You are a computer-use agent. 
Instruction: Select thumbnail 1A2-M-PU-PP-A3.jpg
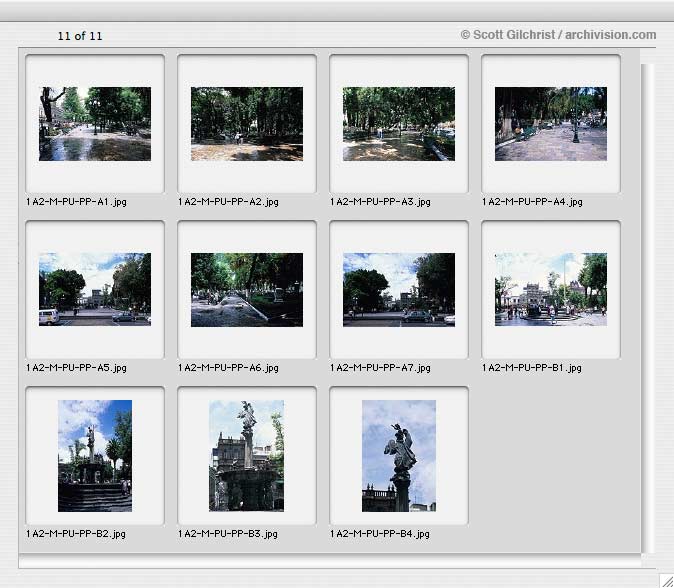(399, 124)
